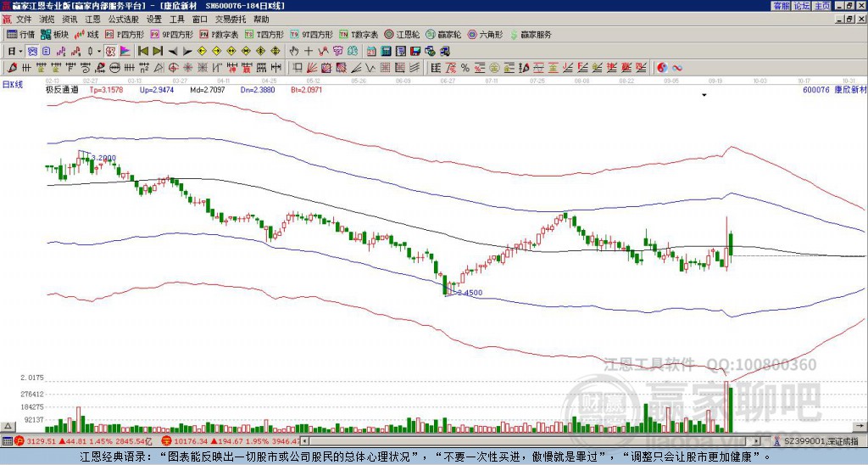This screenshot has width=868, height=465.
Task: Open the 9T四方形 tool
Action: (x=312, y=34)
